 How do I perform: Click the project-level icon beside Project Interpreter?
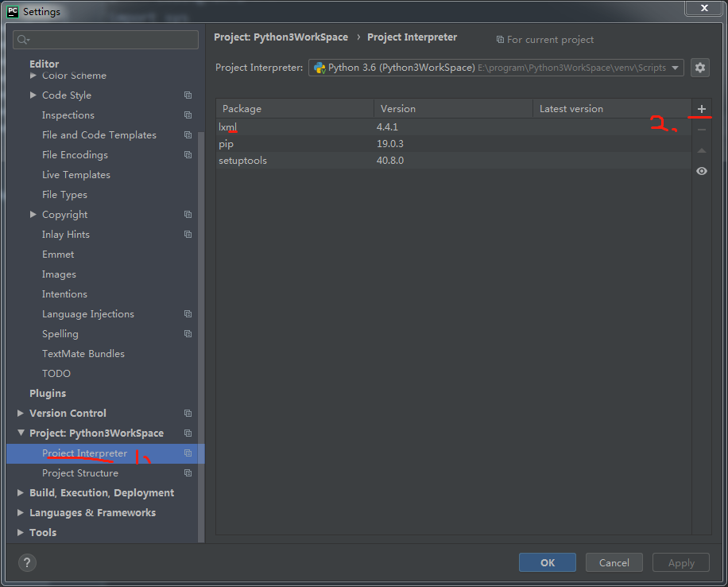pos(188,453)
